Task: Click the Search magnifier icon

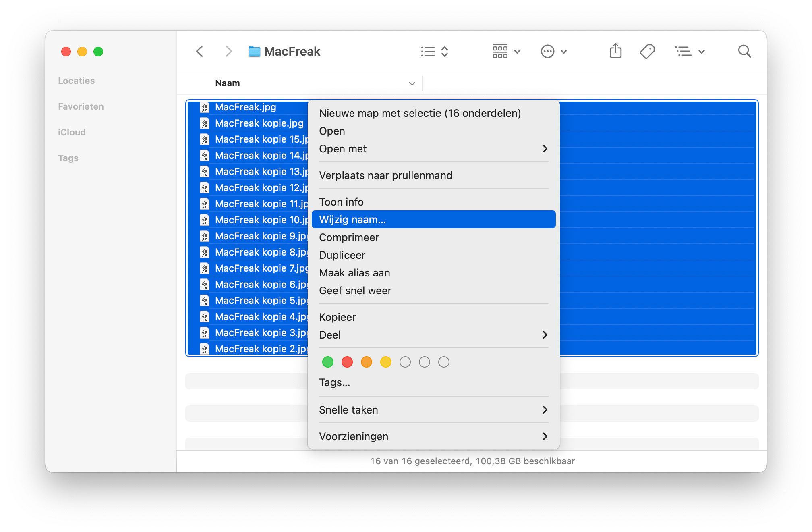Action: 744,51
